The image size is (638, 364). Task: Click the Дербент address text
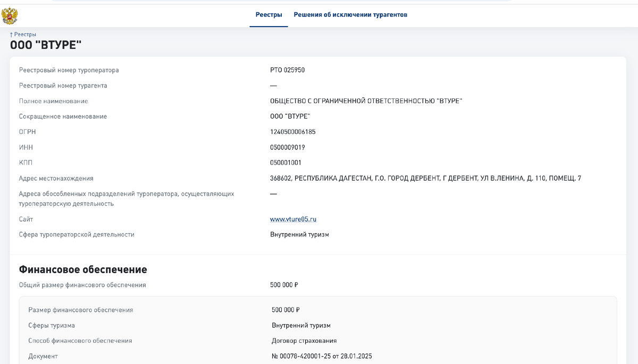[425, 178]
